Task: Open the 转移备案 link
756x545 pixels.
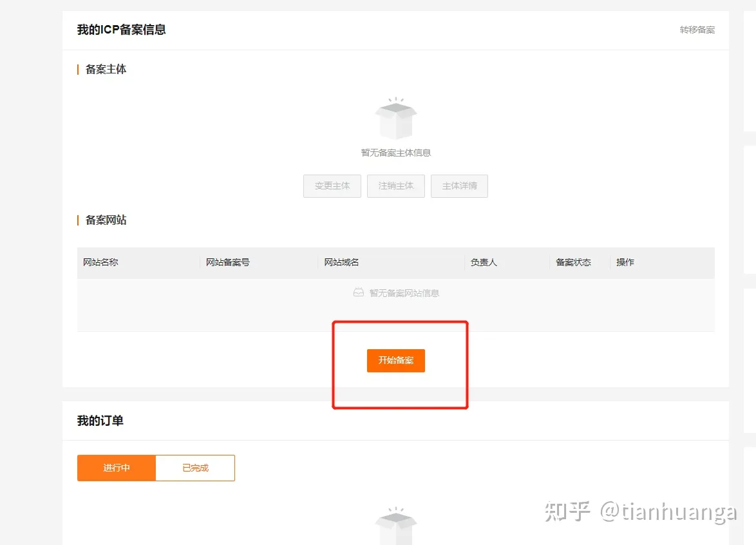Action: tap(697, 30)
